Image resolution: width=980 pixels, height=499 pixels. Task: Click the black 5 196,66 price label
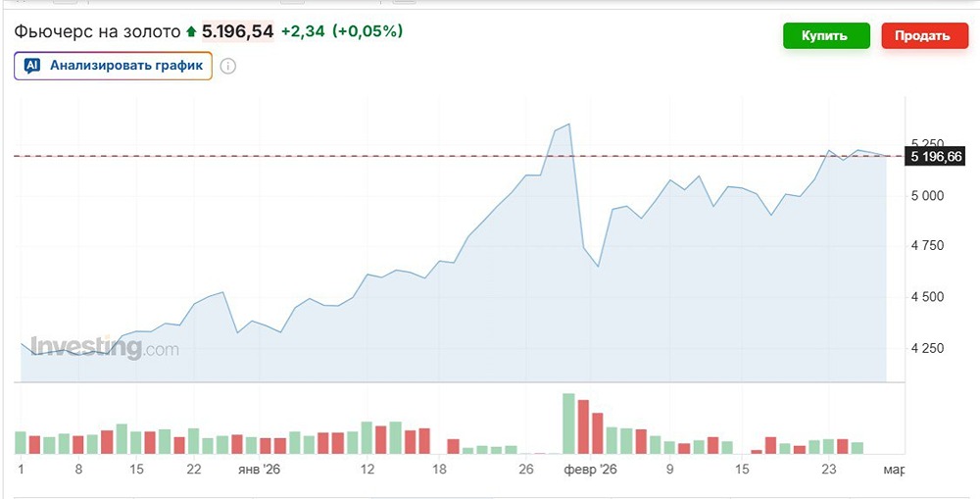click(x=937, y=156)
